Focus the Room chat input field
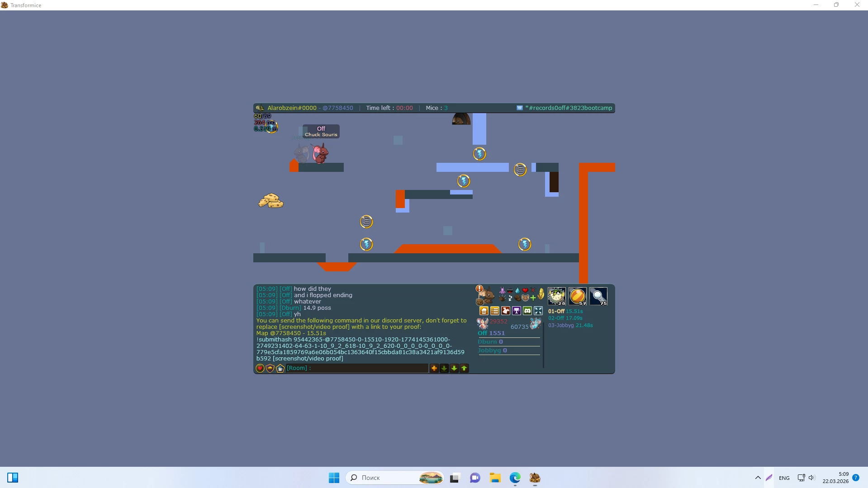The width and height of the screenshot is (868, 488). point(357,368)
